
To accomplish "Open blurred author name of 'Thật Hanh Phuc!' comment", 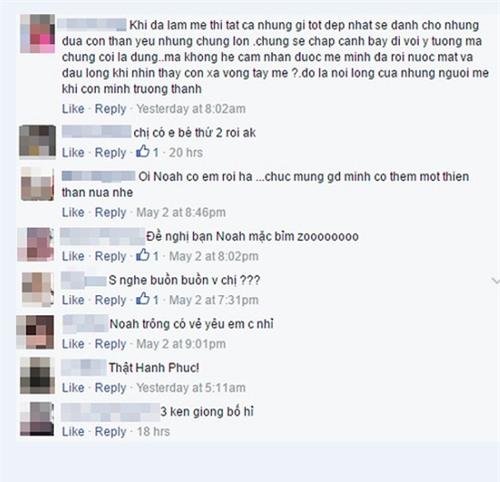I will coord(84,367).
